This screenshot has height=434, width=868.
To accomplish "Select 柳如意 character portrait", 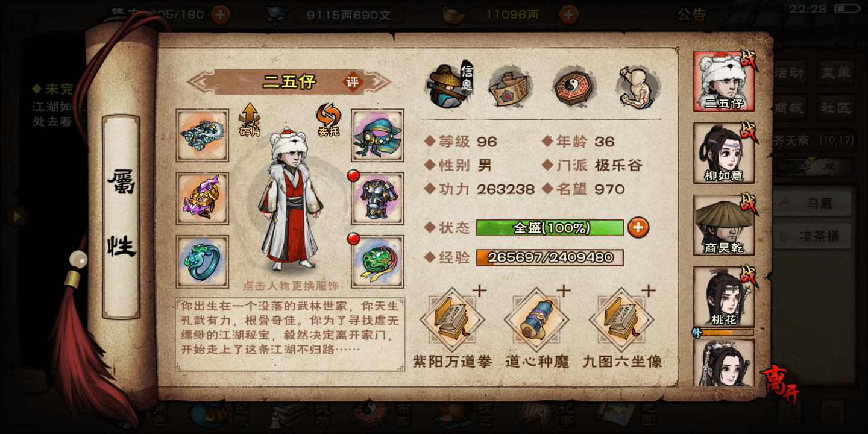I will pyautogui.click(x=723, y=153).
